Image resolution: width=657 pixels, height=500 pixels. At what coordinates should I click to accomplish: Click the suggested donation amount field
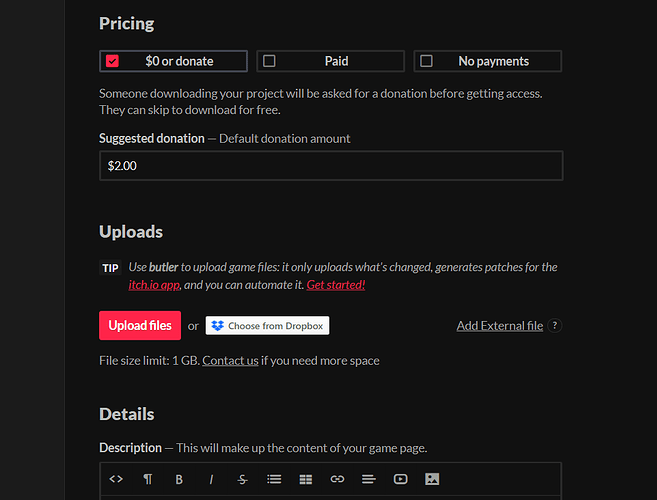330,165
